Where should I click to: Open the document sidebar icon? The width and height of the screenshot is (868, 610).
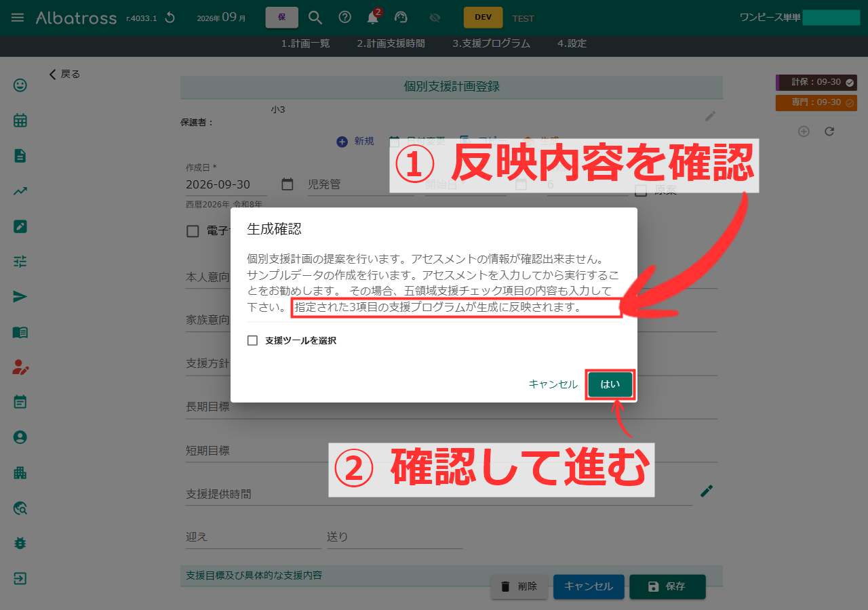(x=20, y=156)
